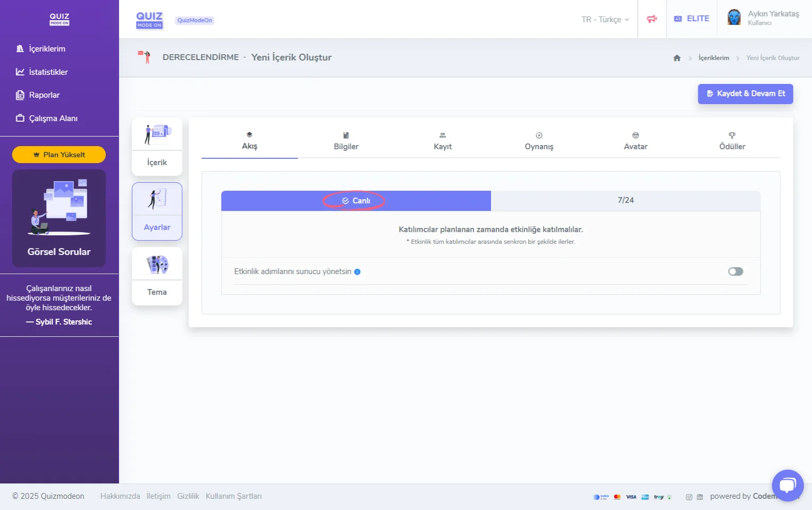
Task: Open the chat support bubble
Action: (x=788, y=485)
